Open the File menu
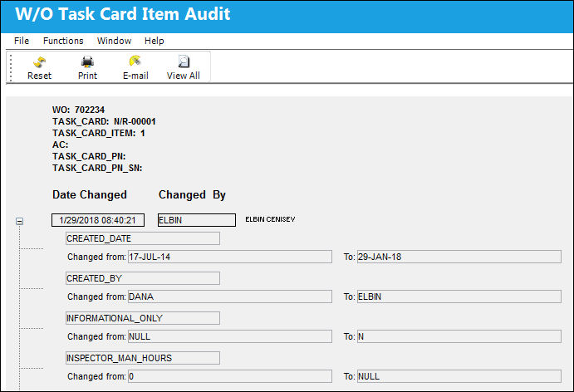Image resolution: width=574 pixels, height=392 pixels. (x=22, y=41)
